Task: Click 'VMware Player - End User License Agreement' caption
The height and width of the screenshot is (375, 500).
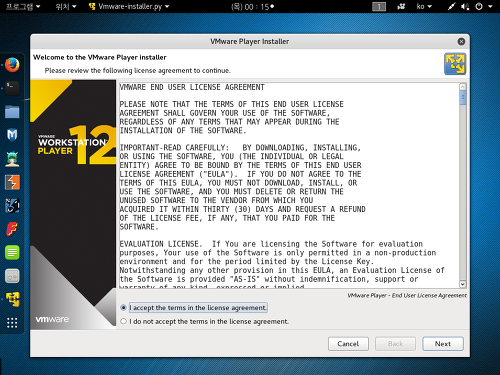Action: pos(407,295)
